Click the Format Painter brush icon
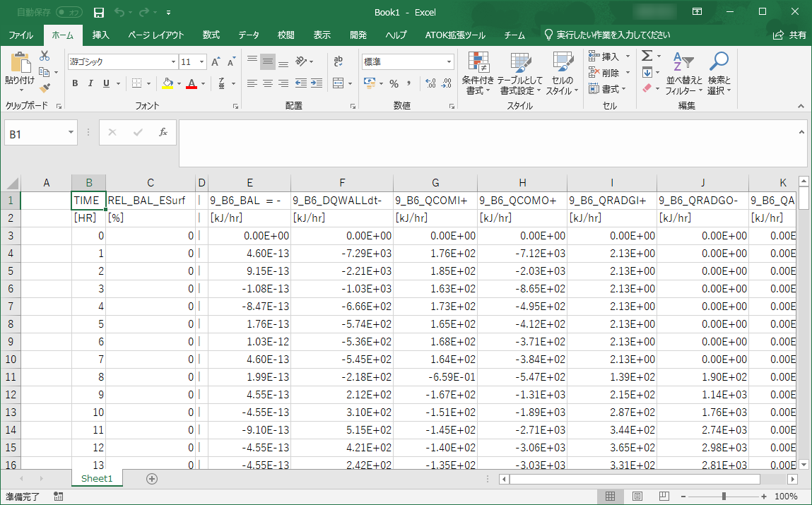 (45, 88)
